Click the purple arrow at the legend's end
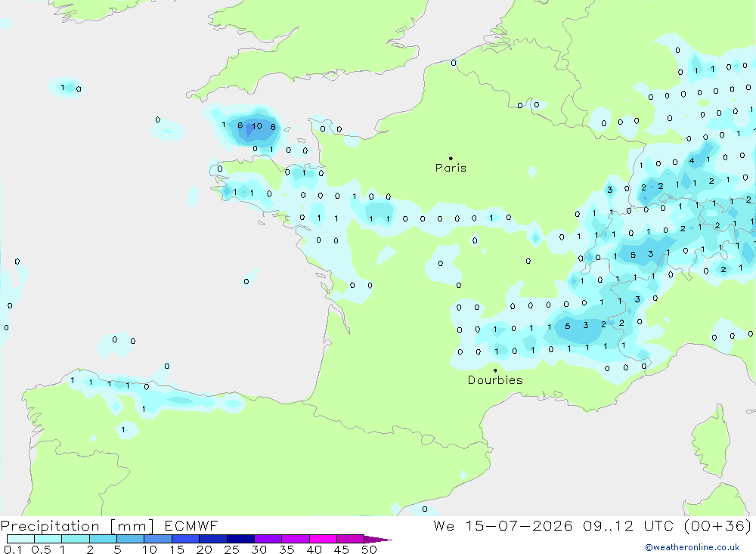Viewport: 756px width, 554px height. coord(379,540)
